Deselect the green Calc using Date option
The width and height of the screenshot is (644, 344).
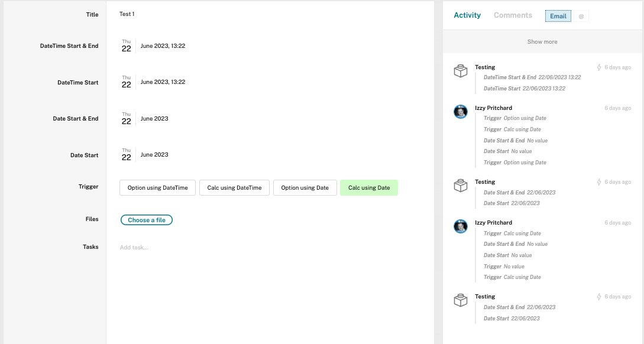tap(369, 187)
